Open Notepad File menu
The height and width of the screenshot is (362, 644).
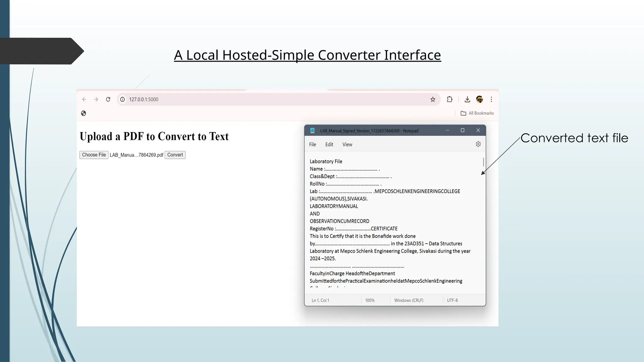click(312, 145)
